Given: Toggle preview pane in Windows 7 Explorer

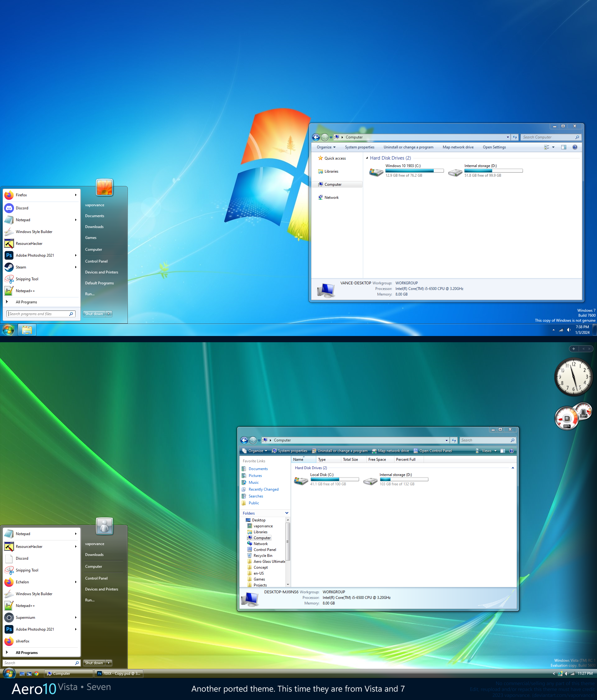Looking at the screenshot, I should (x=563, y=147).
